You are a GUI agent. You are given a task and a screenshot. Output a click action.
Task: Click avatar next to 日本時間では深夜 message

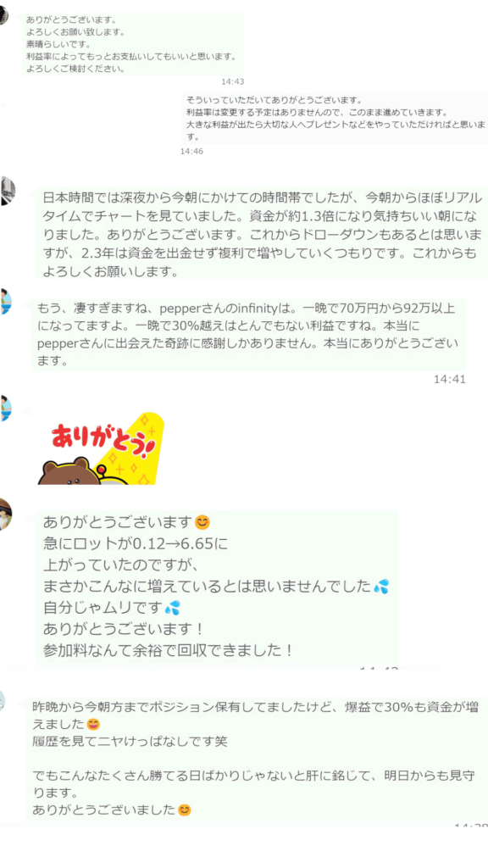[7, 191]
